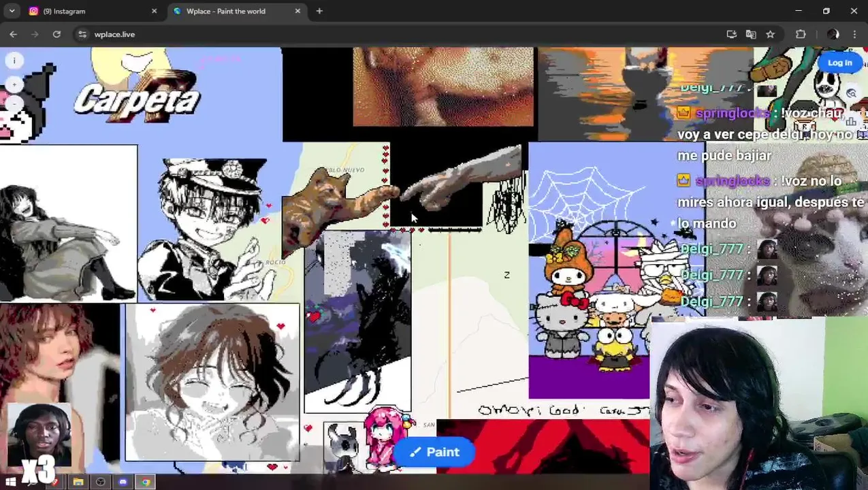Click the install app icon
Viewport: 868px width, 490px height.
[731, 34]
